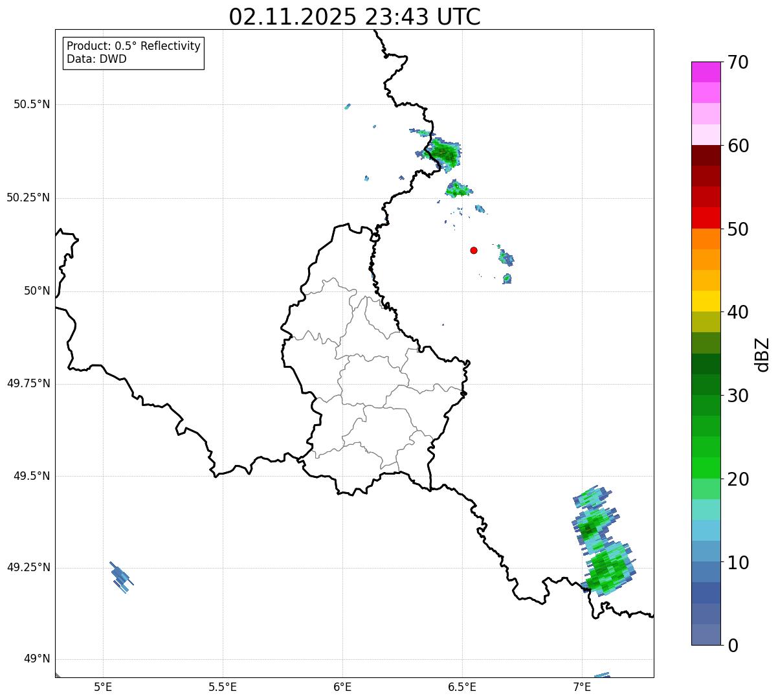Click the 'Data: DWD' text
The height and width of the screenshot is (700, 778).
coord(97,59)
